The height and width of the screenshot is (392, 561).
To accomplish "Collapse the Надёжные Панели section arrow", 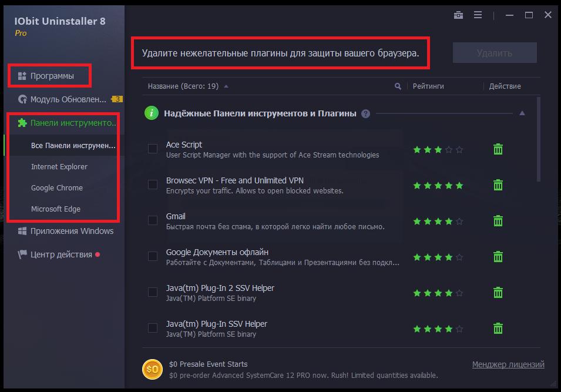I will [x=522, y=113].
